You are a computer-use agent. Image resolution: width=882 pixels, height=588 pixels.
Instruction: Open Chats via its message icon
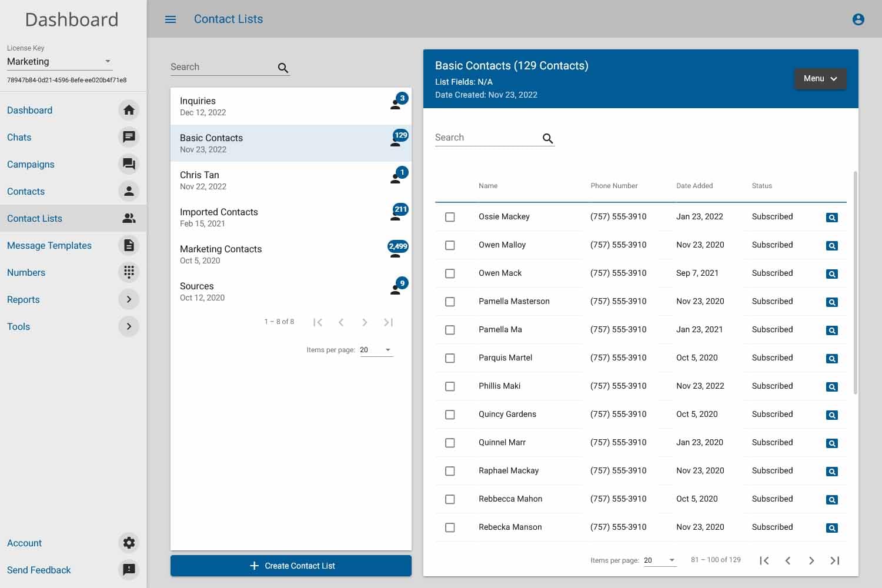[x=129, y=137]
